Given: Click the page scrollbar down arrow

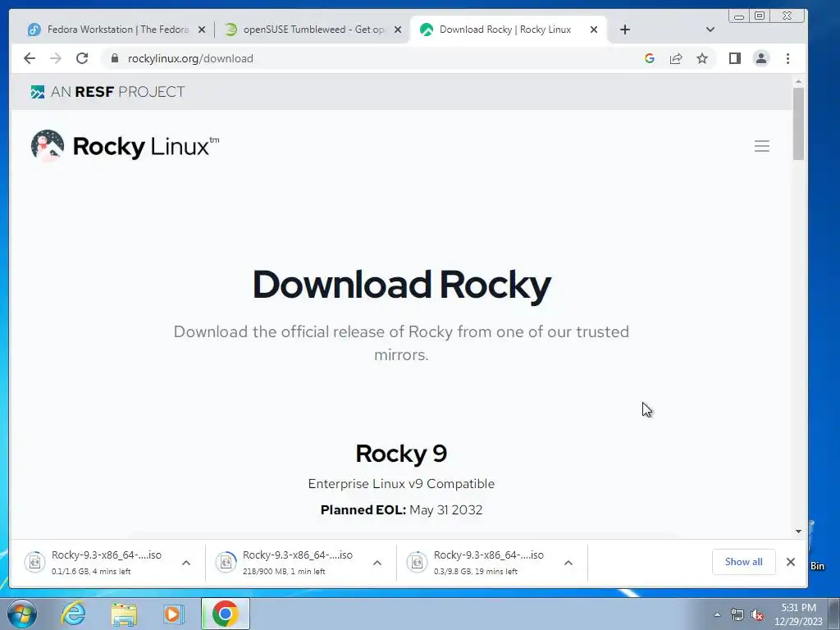Looking at the screenshot, I should coord(798,532).
